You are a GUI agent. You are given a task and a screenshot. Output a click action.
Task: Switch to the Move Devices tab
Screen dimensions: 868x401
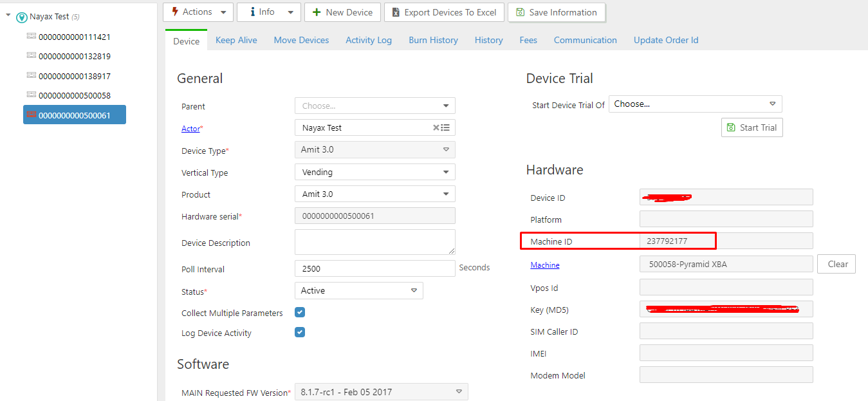pos(301,40)
